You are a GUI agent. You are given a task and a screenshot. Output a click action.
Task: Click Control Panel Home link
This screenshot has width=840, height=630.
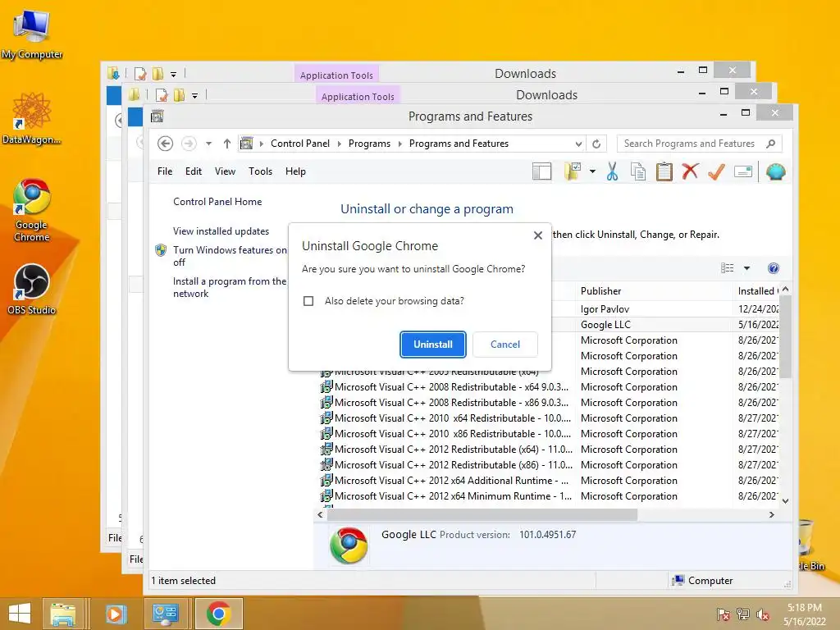tap(217, 202)
